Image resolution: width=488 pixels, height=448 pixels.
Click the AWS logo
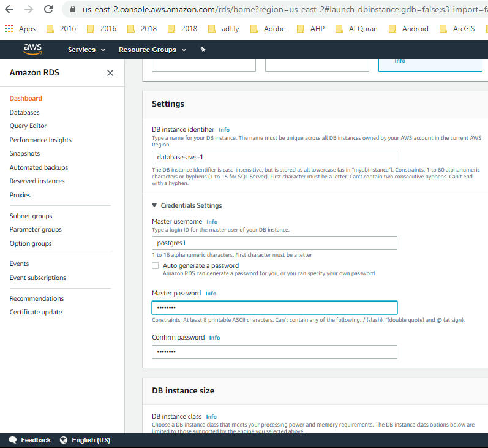32,49
